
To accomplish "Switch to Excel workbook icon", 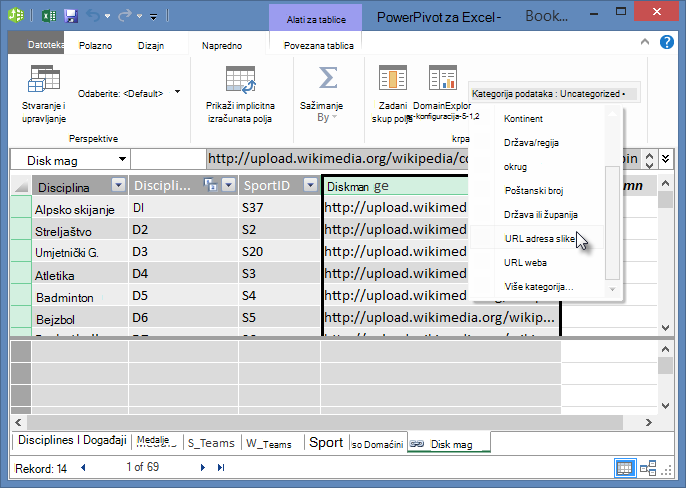I will tap(48, 16).
